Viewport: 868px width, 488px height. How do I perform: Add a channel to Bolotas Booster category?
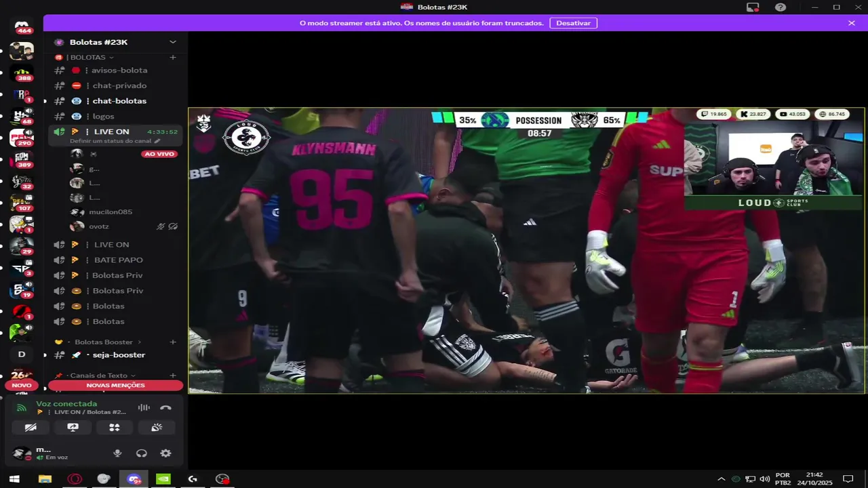tap(173, 342)
